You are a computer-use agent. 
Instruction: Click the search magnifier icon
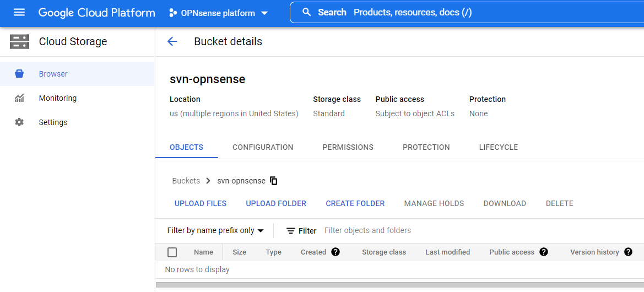306,12
